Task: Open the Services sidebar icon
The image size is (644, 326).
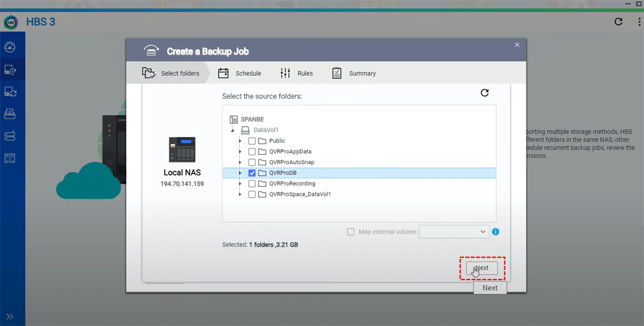Action: click(10, 114)
